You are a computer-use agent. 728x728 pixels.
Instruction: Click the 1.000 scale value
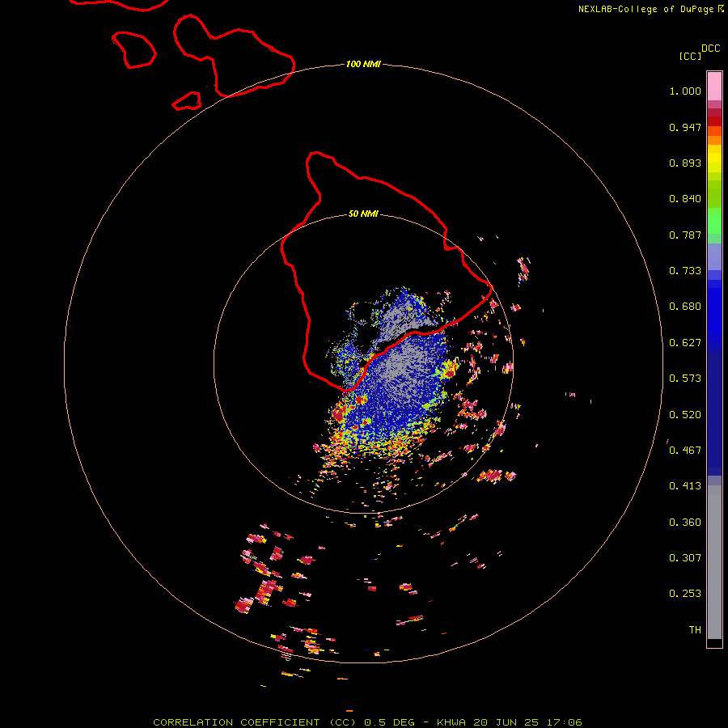coord(685,91)
